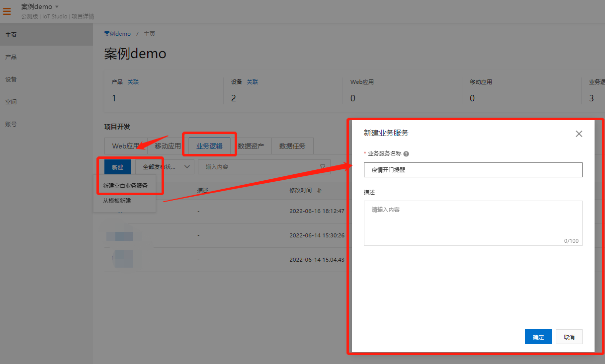Click the 产品 count 1
The width and height of the screenshot is (605, 364).
(114, 98)
